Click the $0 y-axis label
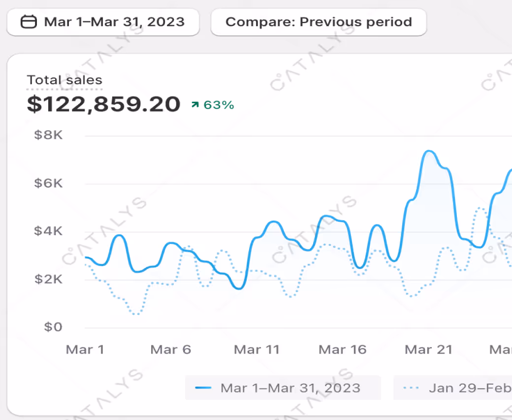Image resolution: width=512 pixels, height=420 pixels. (x=53, y=327)
